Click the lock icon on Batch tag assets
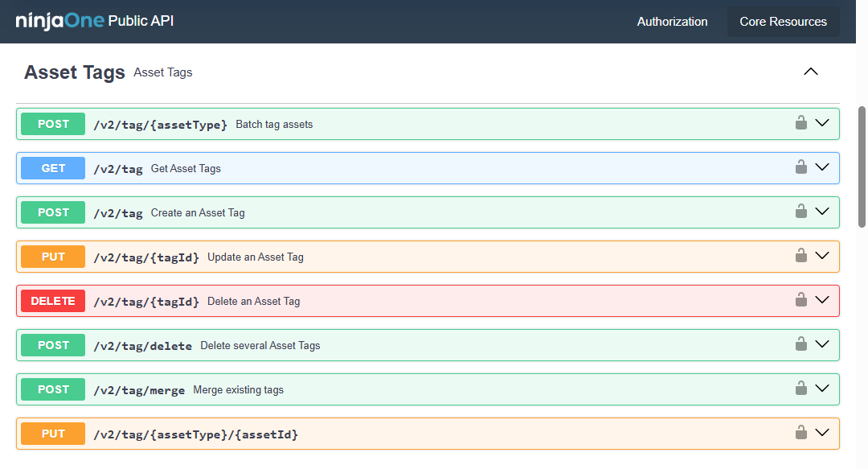This screenshot has height=469, width=868. (800, 123)
